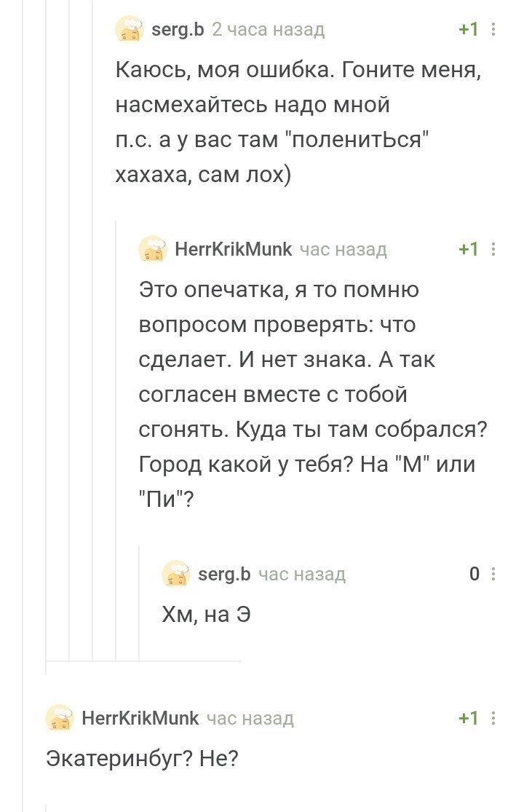Open HerrKrikMunk profile from the 'Экатеринбуг? Не?' comment
This screenshot has width=524, height=812.
(x=140, y=719)
